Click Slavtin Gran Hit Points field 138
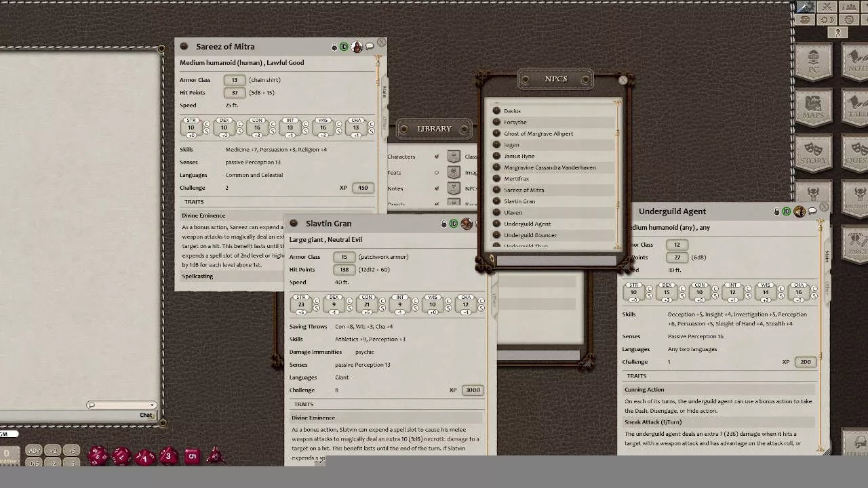The height and width of the screenshot is (488, 868). click(x=344, y=270)
